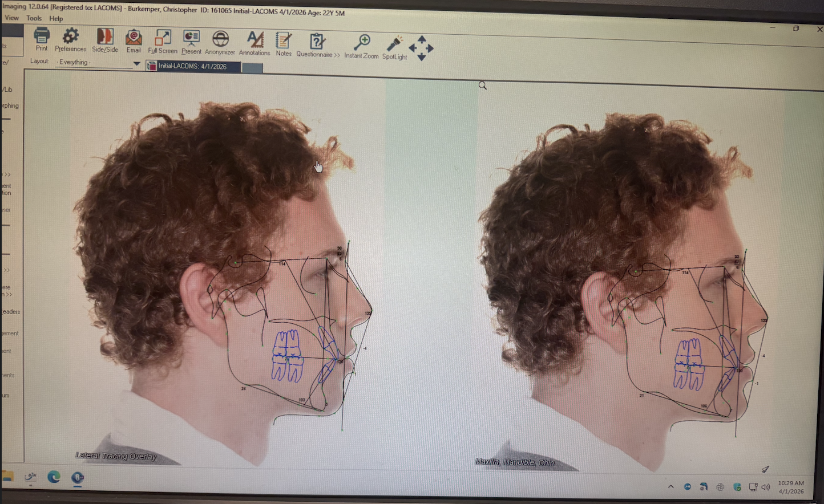Switch to Side/Side comparison view

pos(105,38)
